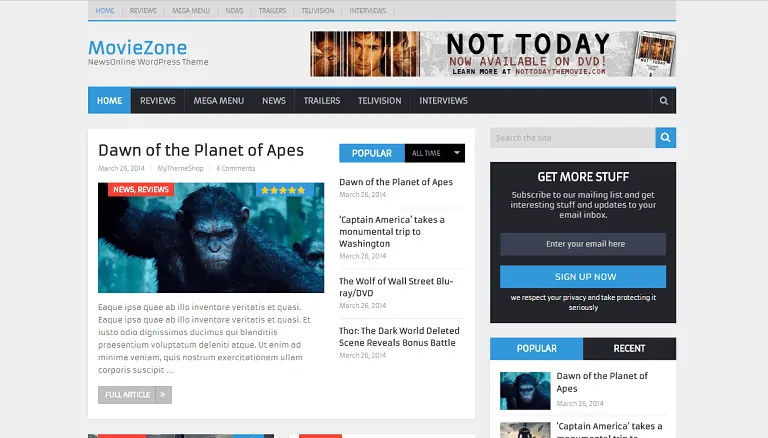Switch to Popular tab in sidebar widget
This screenshot has width=768, height=438.
coord(536,349)
